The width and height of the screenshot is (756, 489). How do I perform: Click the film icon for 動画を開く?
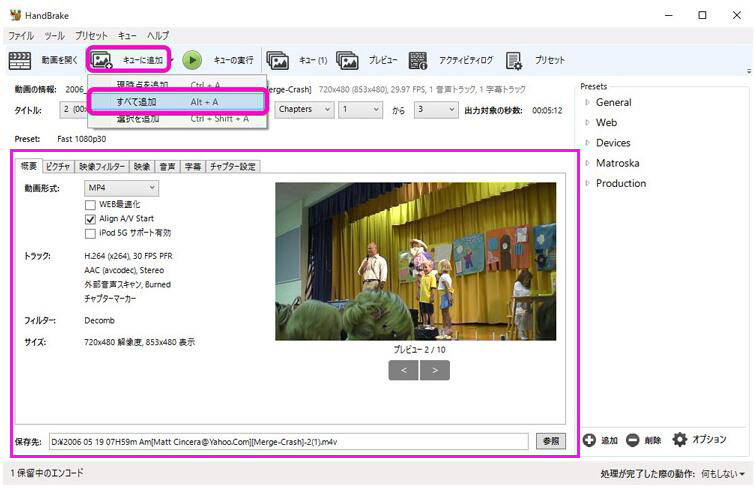point(19,60)
